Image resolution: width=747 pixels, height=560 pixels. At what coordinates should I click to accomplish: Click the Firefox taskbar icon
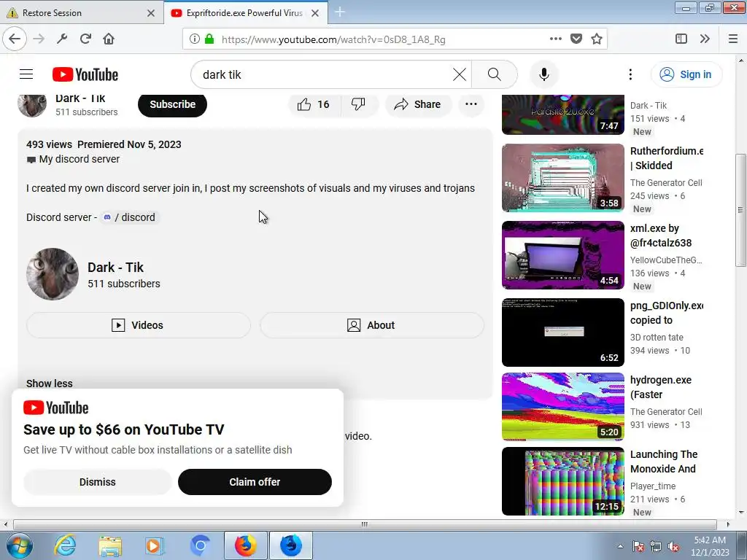(x=245, y=545)
